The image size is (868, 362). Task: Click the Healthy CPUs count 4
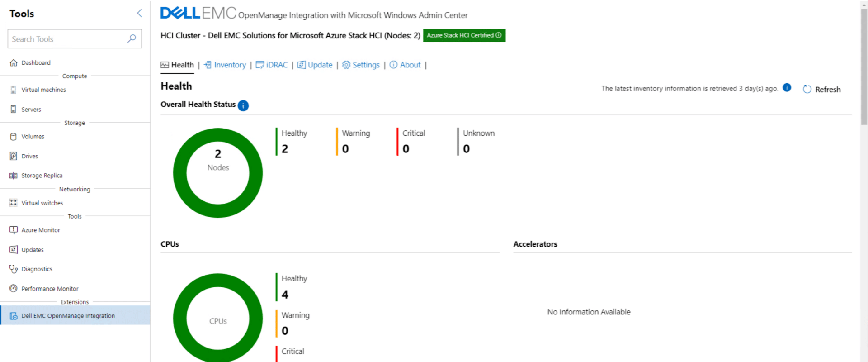(x=285, y=295)
